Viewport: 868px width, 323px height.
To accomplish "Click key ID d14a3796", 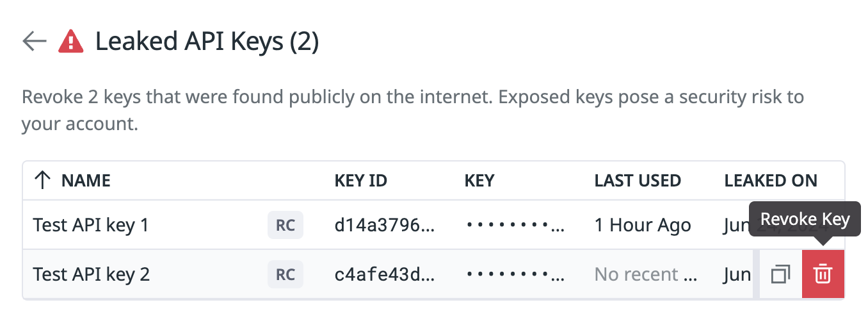I will click(x=385, y=226).
